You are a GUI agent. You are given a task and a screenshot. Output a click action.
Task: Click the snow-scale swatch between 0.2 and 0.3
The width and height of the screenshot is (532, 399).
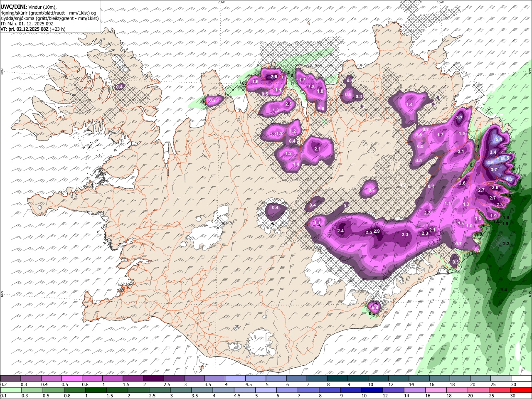tap(10, 379)
